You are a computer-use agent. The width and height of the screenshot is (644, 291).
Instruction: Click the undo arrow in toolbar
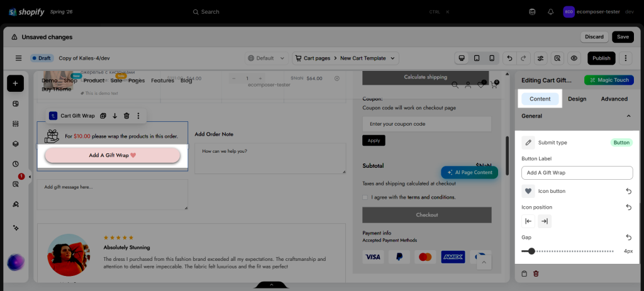509,58
